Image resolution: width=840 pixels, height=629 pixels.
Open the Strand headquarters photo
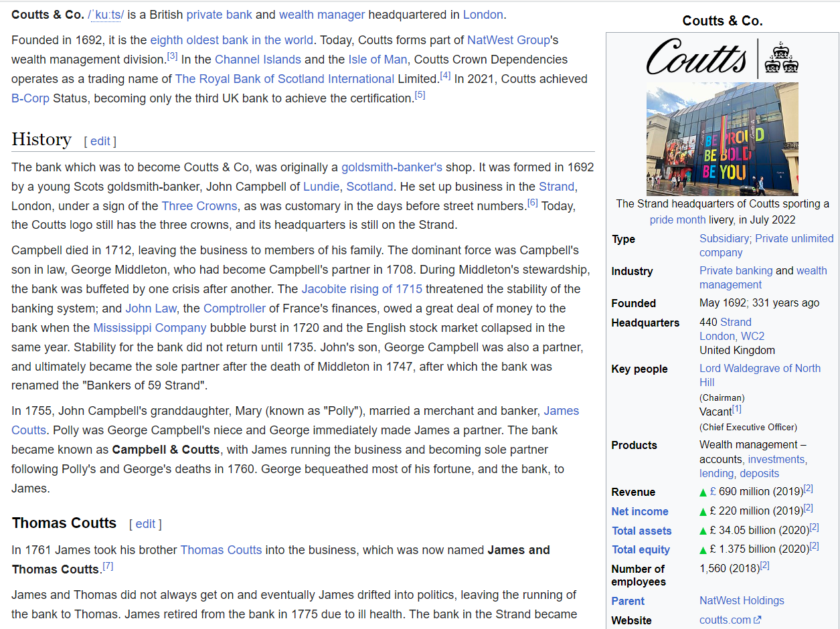tap(722, 139)
